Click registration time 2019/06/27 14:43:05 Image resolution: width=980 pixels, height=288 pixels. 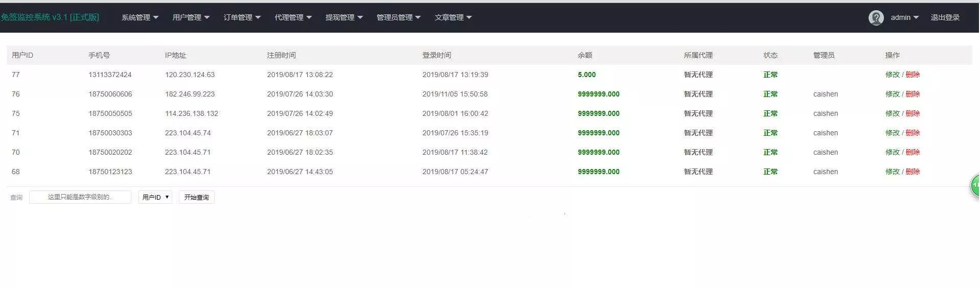tap(300, 172)
